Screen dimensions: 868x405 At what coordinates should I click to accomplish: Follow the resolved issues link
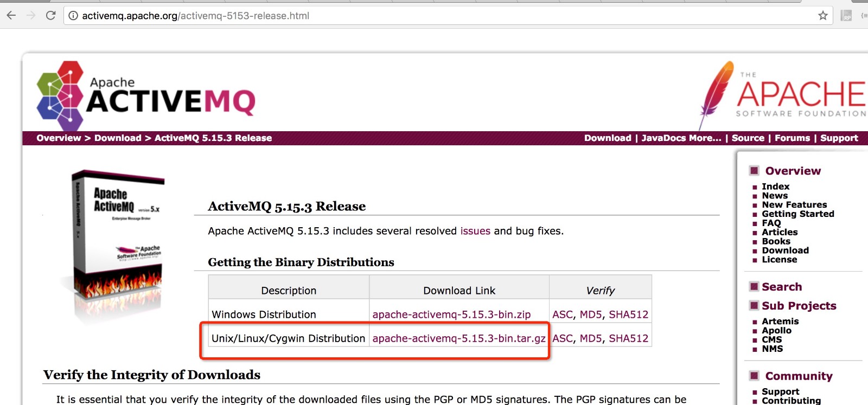[475, 231]
